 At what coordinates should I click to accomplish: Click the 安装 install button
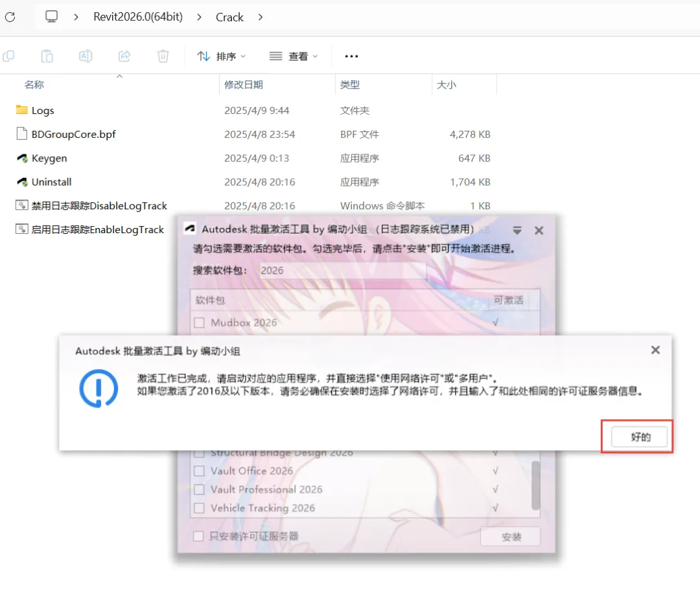click(510, 537)
